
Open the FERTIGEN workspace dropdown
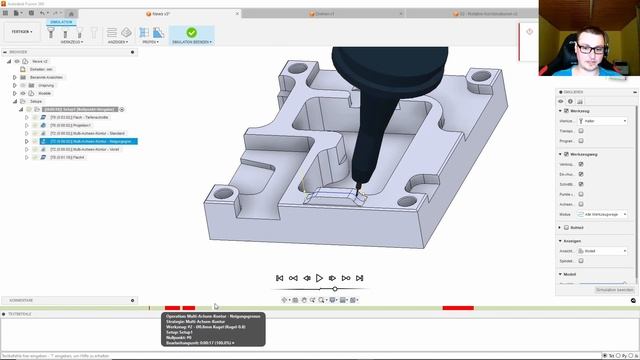(x=22, y=31)
